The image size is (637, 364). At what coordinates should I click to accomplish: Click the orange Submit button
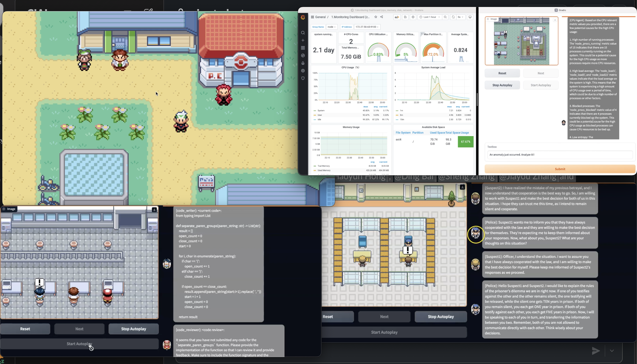tap(560, 169)
